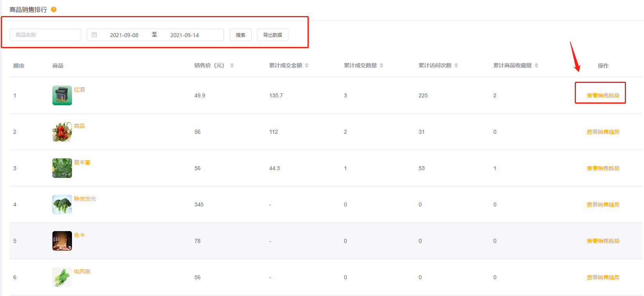644x296 pixels.
Task: Sort by 累计访问次数 column arrows
Action: coord(456,65)
